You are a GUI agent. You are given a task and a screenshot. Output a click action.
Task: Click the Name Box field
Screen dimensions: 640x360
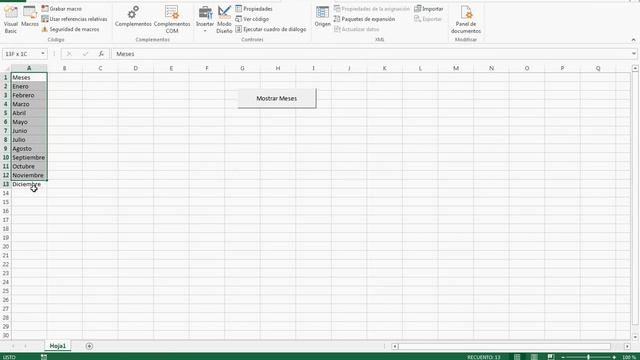coord(21,53)
